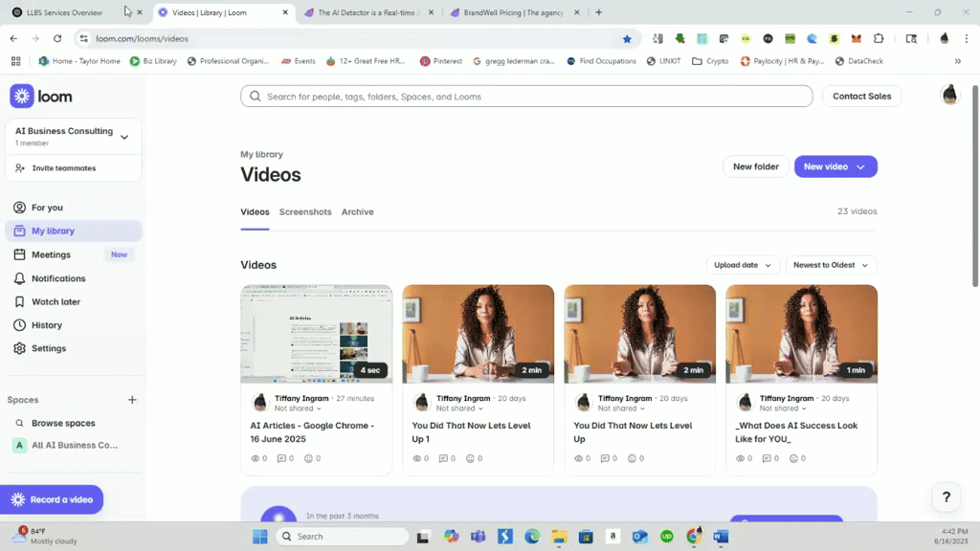Click the bookmark star in address bar
980x551 pixels.
coord(627,38)
